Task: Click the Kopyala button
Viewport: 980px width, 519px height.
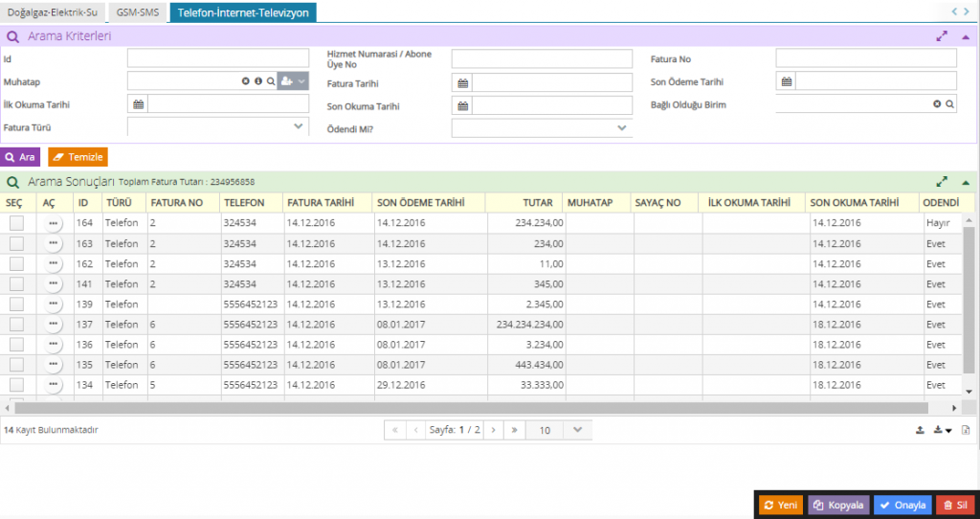Action: coord(838,506)
